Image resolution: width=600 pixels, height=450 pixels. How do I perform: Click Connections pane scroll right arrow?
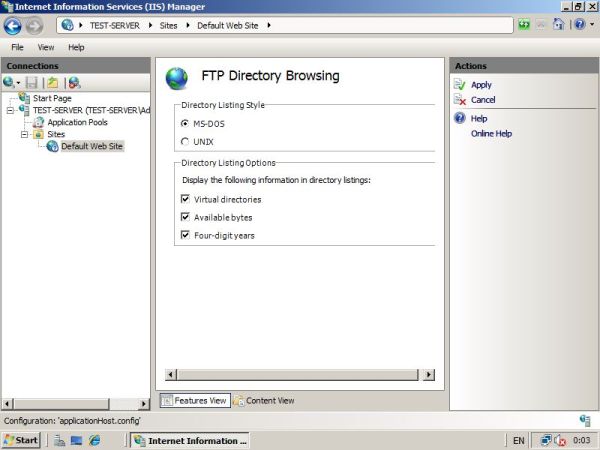click(144, 404)
